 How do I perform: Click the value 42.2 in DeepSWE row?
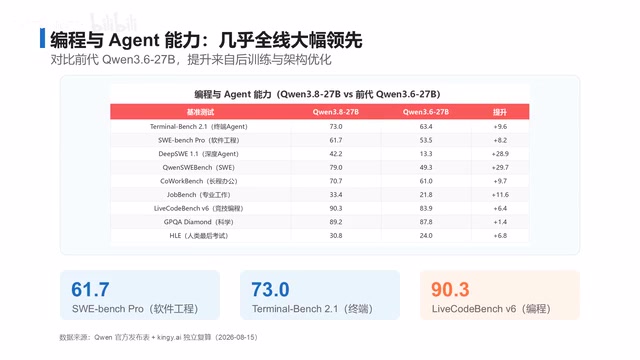click(x=336, y=154)
